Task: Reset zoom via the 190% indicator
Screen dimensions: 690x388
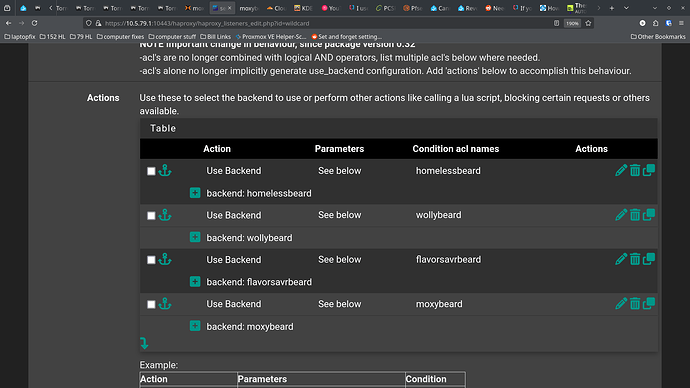Action: click(572, 23)
